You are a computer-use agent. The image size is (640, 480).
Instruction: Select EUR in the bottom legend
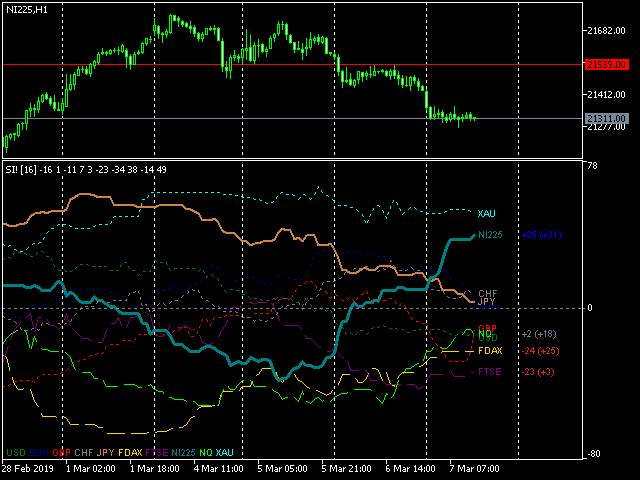pyautogui.click(x=39, y=452)
